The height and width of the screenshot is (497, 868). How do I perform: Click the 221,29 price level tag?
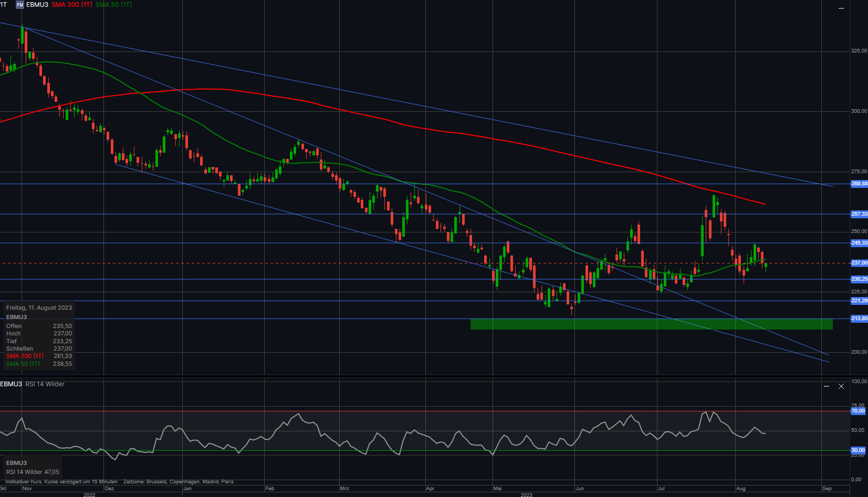click(859, 301)
